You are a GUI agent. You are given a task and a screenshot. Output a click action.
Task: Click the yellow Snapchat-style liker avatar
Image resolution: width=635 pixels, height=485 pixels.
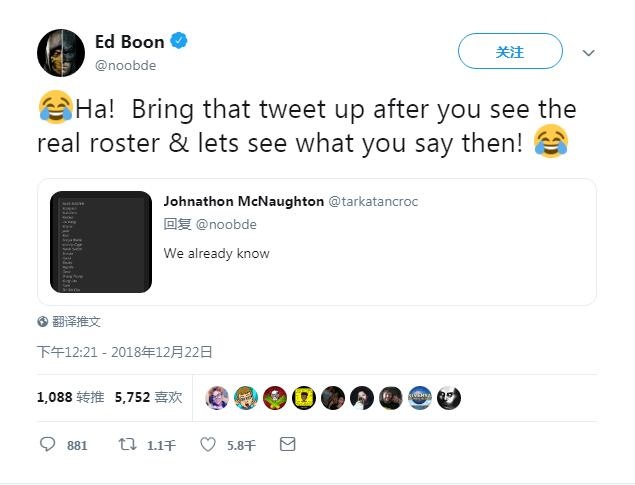pos(304,398)
